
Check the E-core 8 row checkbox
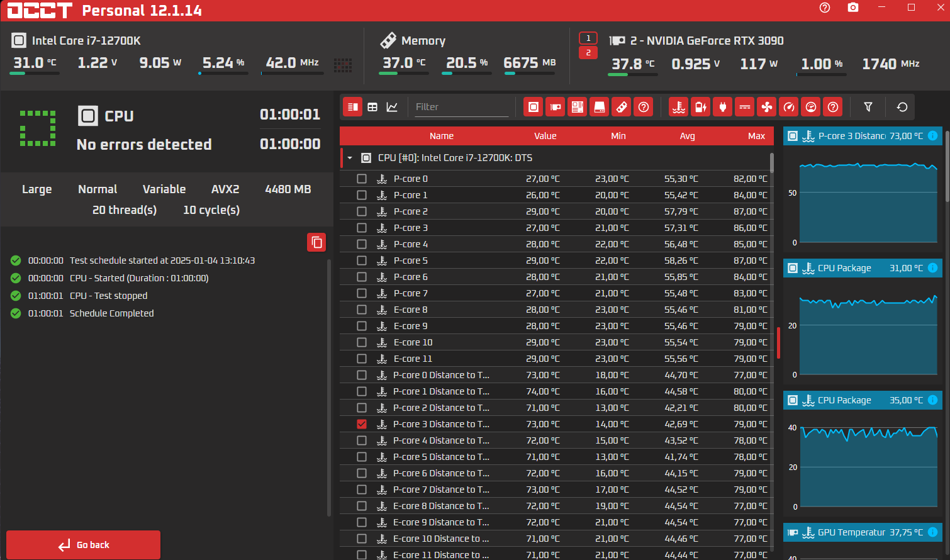(362, 310)
